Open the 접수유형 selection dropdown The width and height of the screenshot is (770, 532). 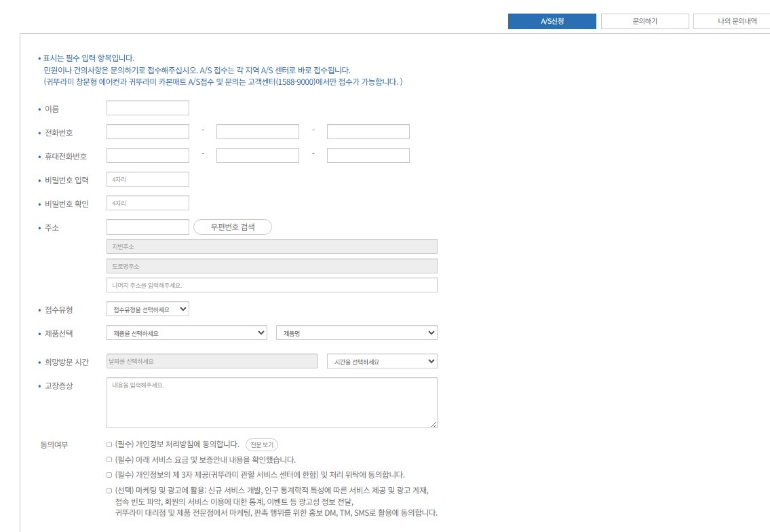(x=147, y=309)
